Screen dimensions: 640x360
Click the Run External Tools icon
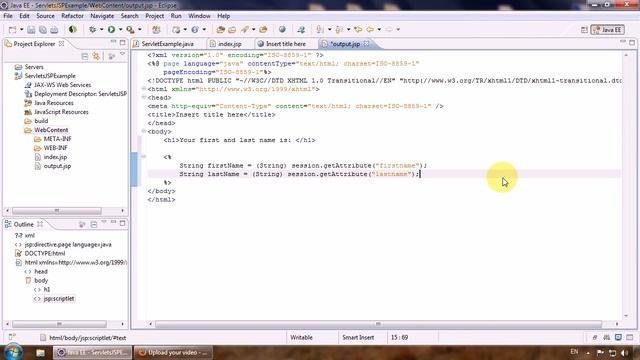[130, 29]
